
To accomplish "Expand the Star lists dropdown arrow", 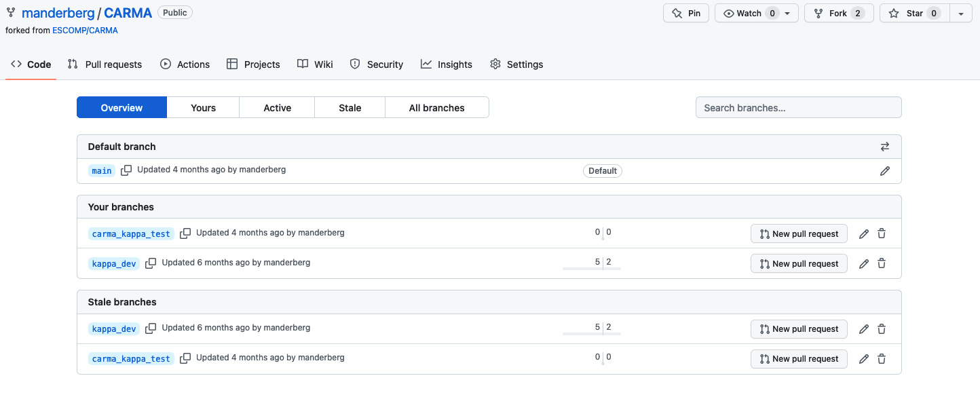I will (x=960, y=14).
